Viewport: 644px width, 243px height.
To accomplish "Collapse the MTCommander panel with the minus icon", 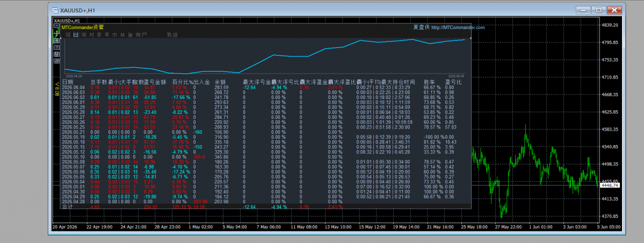I will 57,25.
